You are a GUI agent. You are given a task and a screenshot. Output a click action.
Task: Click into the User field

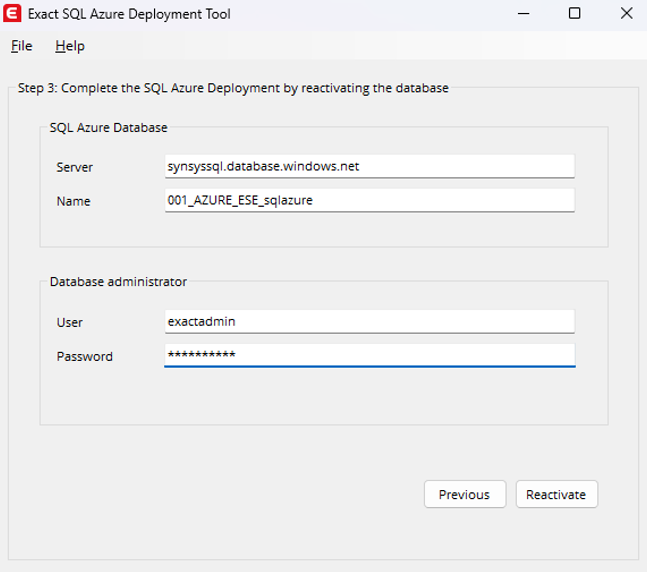[x=369, y=321]
